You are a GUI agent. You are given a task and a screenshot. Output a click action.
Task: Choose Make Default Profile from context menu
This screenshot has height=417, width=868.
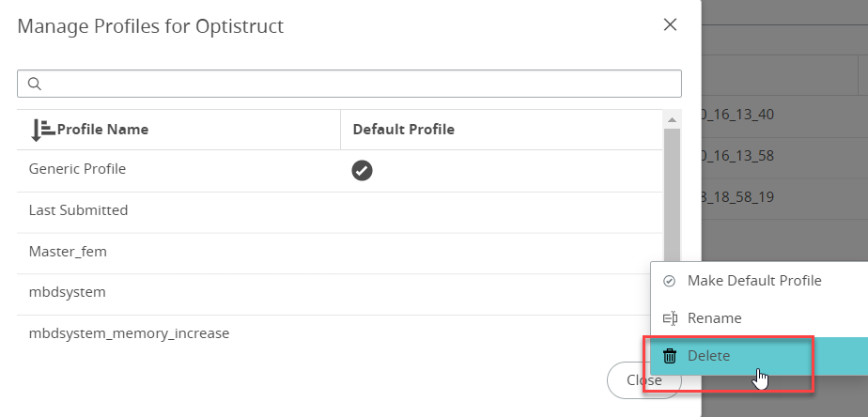(x=754, y=280)
